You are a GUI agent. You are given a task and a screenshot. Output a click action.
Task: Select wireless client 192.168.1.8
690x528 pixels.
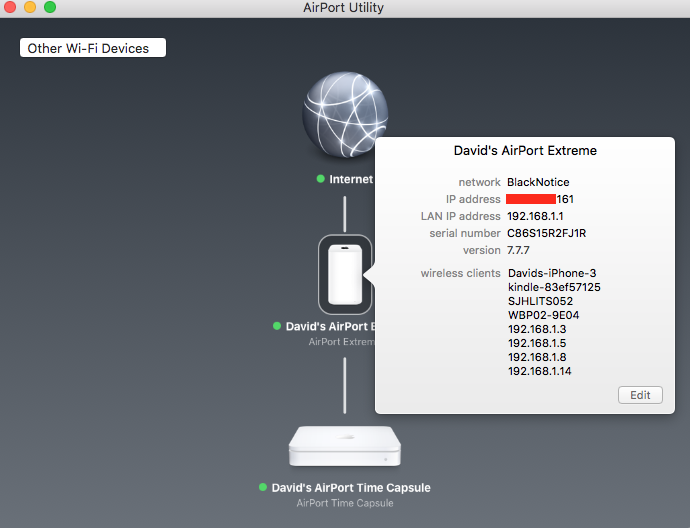[x=537, y=357]
